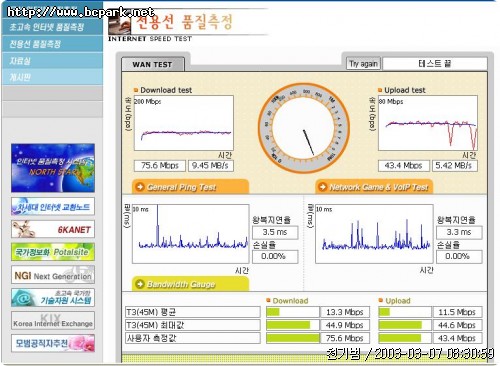Click the North Star banner image
The image size is (500, 366).
(x=53, y=168)
